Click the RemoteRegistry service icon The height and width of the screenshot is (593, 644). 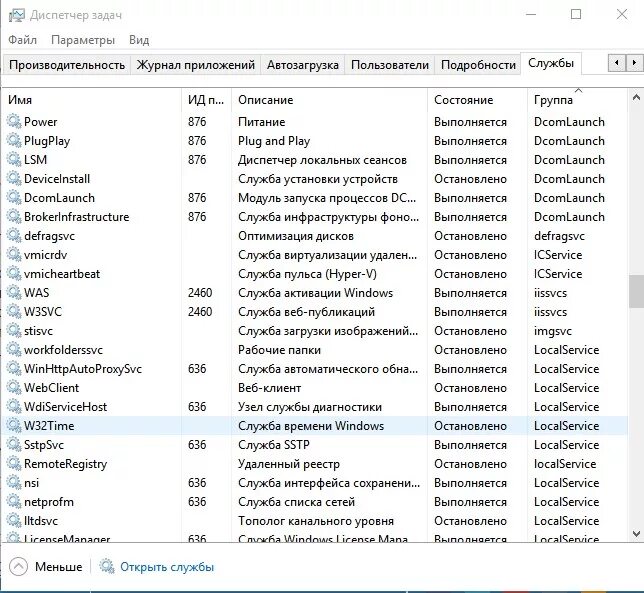click(x=14, y=464)
